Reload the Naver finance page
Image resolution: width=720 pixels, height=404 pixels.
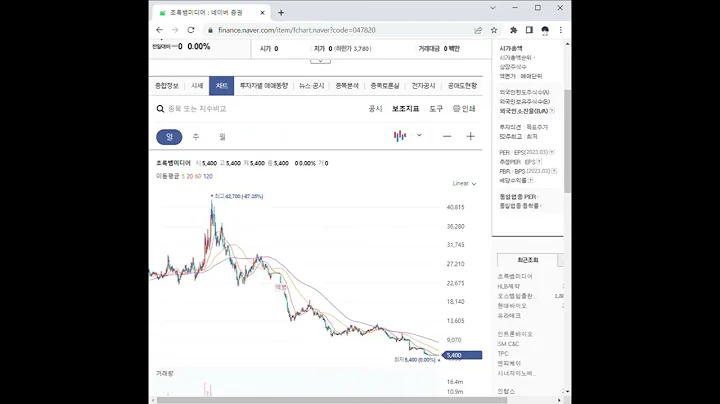click(191, 30)
